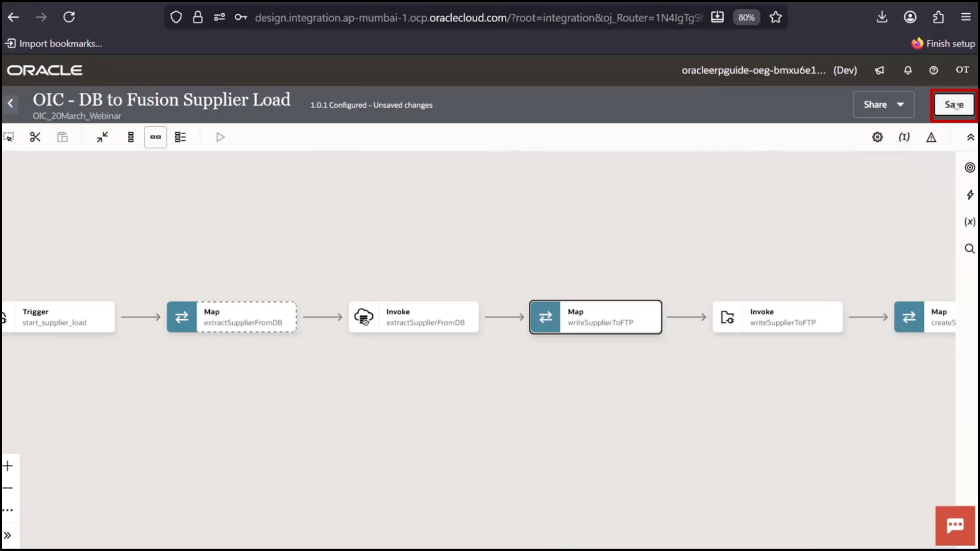The width and height of the screenshot is (980, 551).
Task: Open more canvas options ellipsis
Action: pyautogui.click(x=8, y=510)
